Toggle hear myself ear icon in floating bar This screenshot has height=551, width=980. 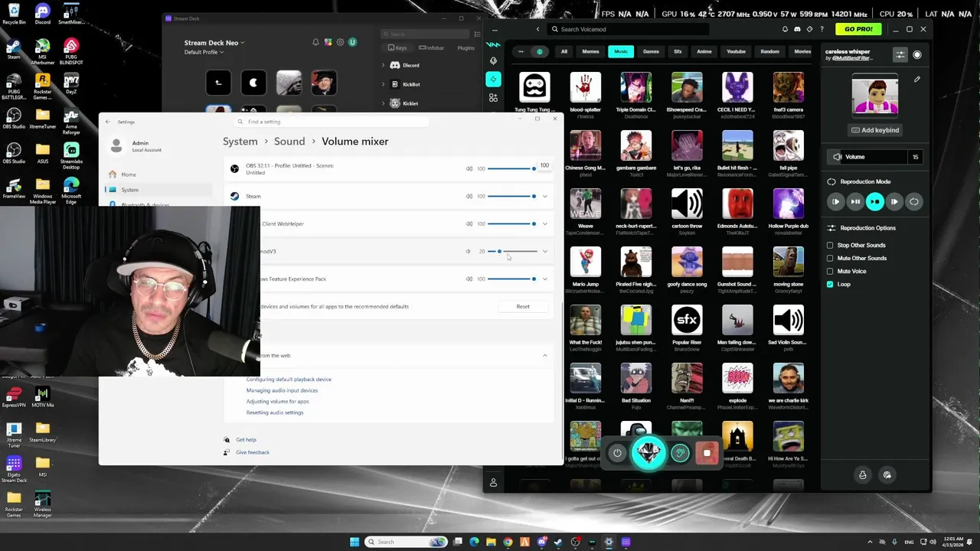(680, 453)
